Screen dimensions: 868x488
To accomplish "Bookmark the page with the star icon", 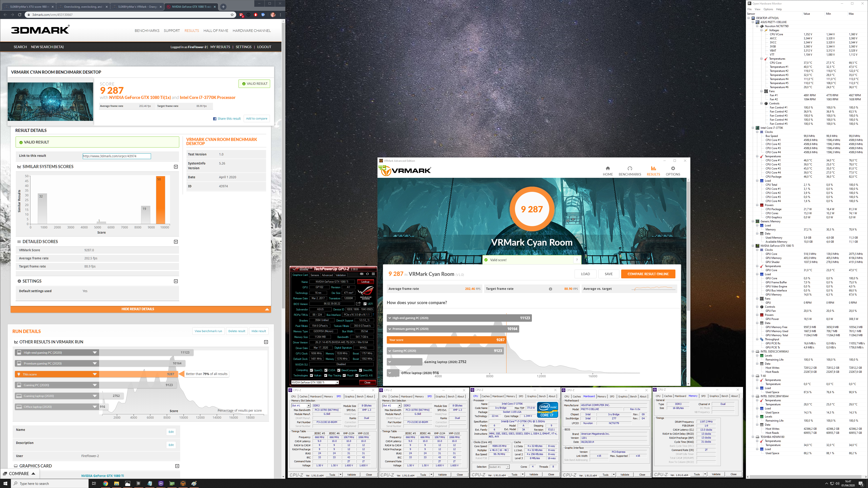I will coord(232,14).
